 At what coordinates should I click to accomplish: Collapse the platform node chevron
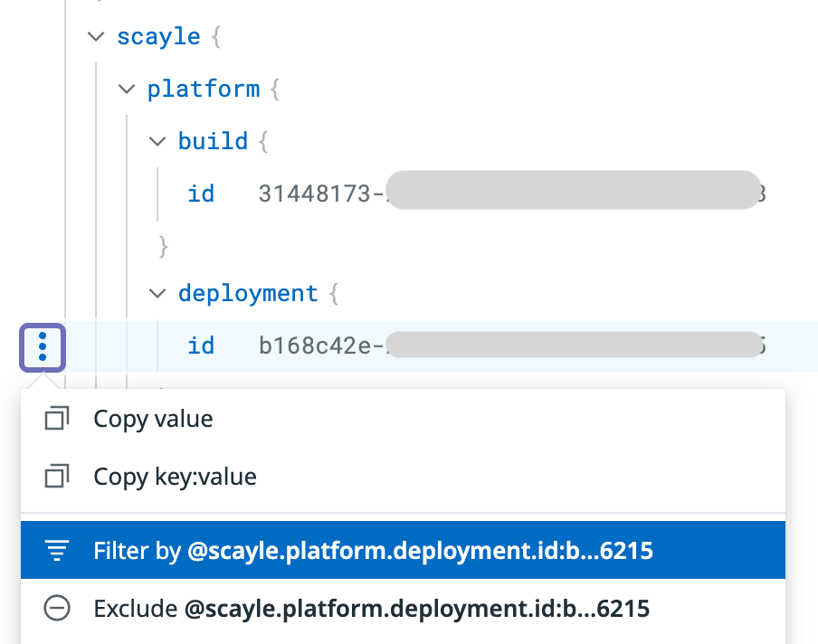[126, 89]
